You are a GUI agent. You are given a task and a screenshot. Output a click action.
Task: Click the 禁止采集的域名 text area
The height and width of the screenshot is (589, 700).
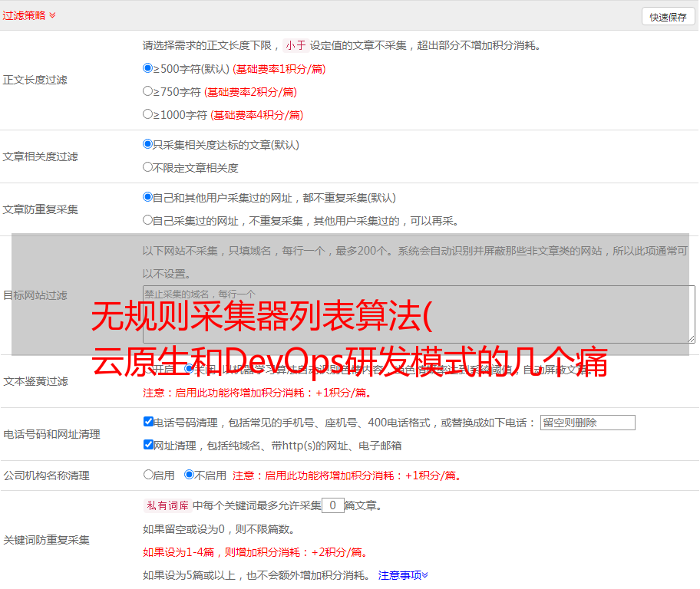click(418, 314)
